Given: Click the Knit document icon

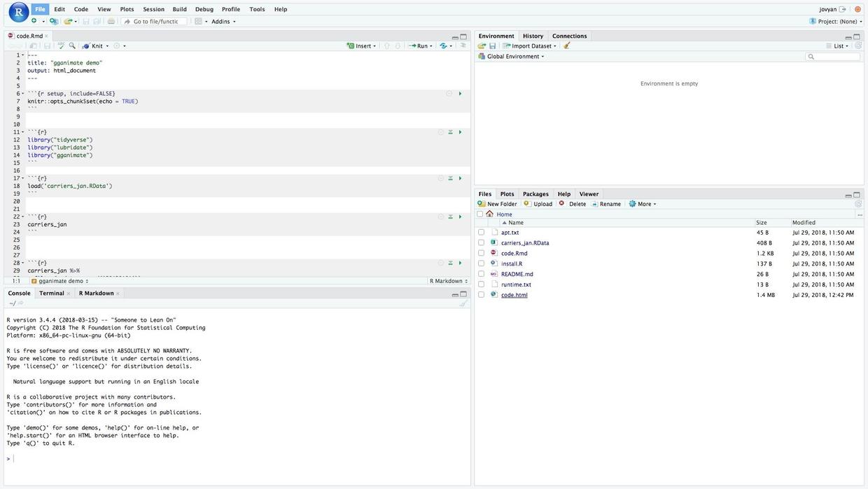Looking at the screenshot, I should 86,46.
